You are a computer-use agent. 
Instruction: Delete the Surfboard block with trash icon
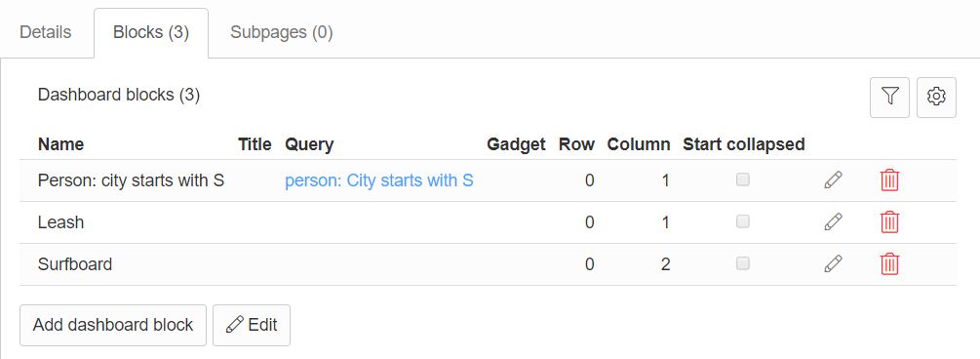pos(889,264)
